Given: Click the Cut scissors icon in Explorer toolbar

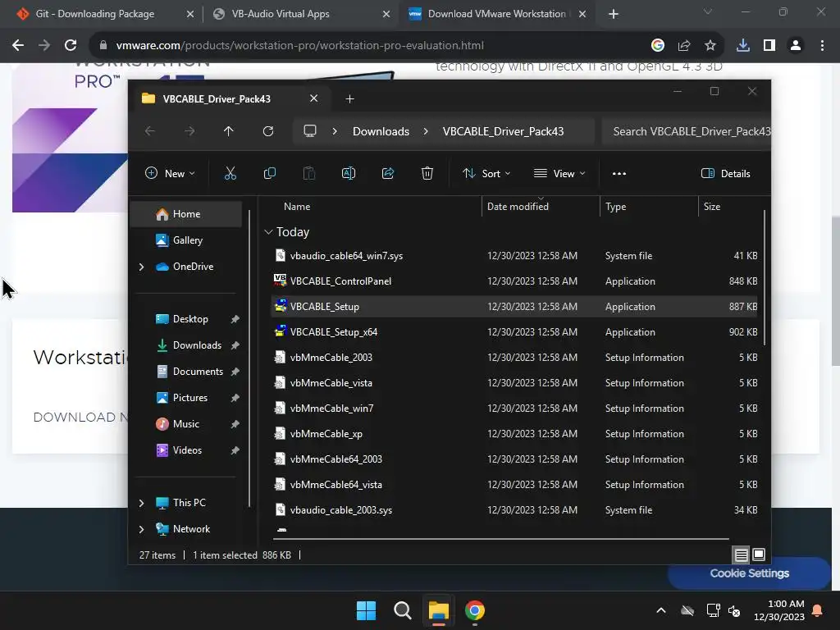Looking at the screenshot, I should point(231,173).
